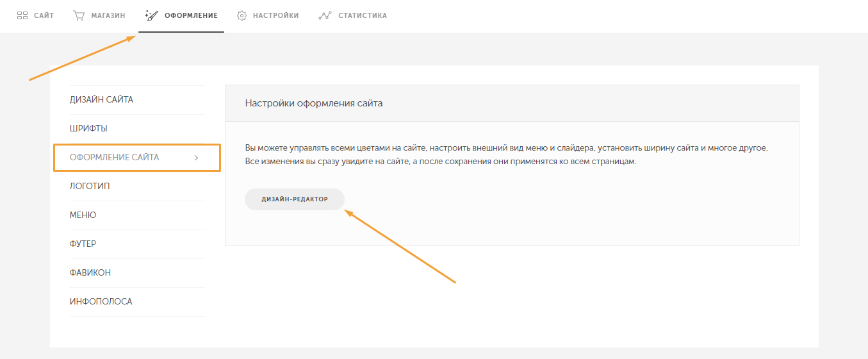
Task: Choose МЕНЮ in the left sidebar
Action: (83, 215)
